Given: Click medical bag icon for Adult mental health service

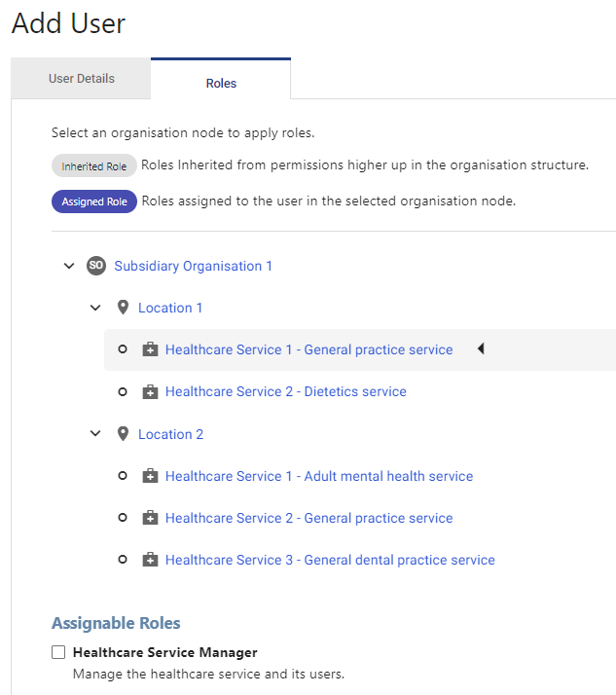Looking at the screenshot, I should [x=150, y=476].
